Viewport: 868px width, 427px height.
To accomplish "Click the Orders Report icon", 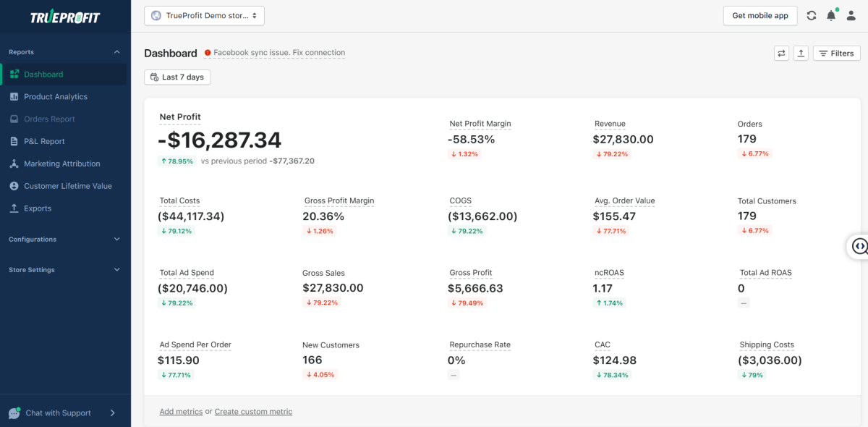I will pyautogui.click(x=14, y=119).
